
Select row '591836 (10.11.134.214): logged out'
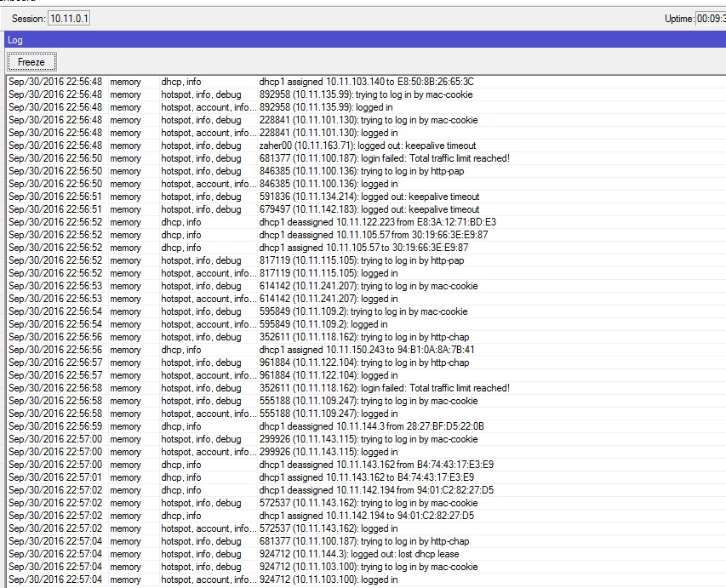(x=366, y=197)
